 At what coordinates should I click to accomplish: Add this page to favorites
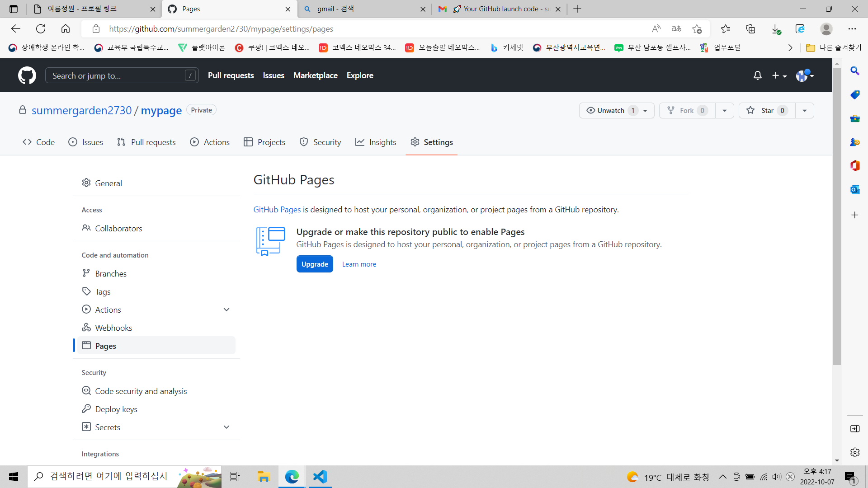point(697,29)
